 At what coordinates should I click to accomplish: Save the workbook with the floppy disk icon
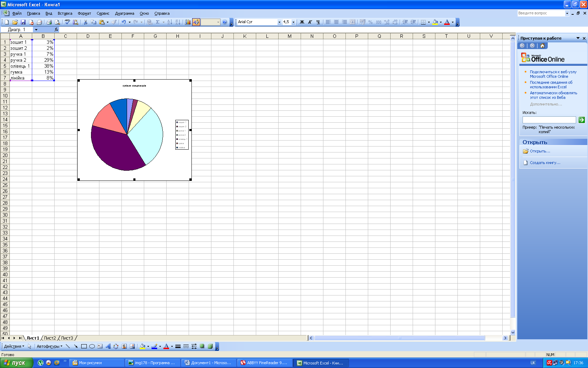tap(23, 22)
